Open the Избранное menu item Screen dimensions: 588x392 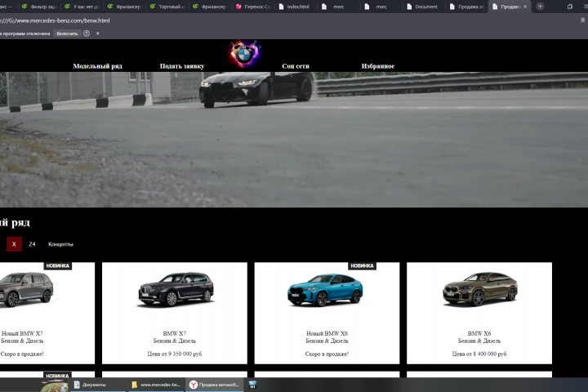tap(377, 66)
